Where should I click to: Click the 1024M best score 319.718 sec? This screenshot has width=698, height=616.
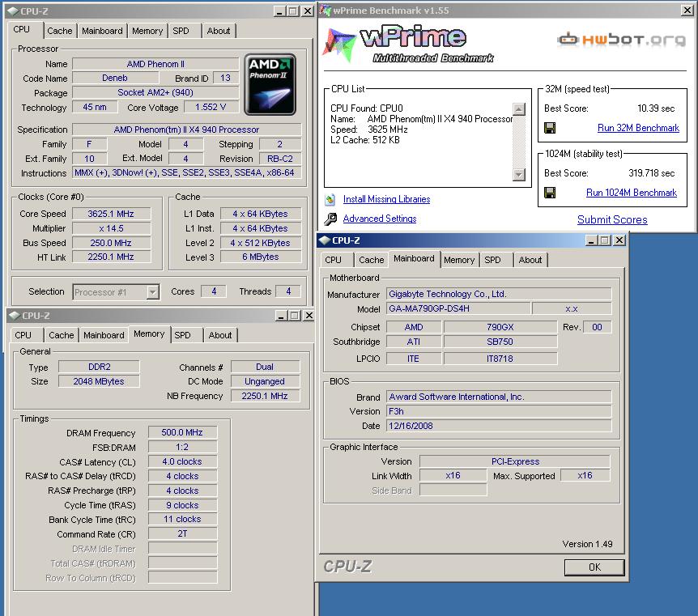[651, 173]
